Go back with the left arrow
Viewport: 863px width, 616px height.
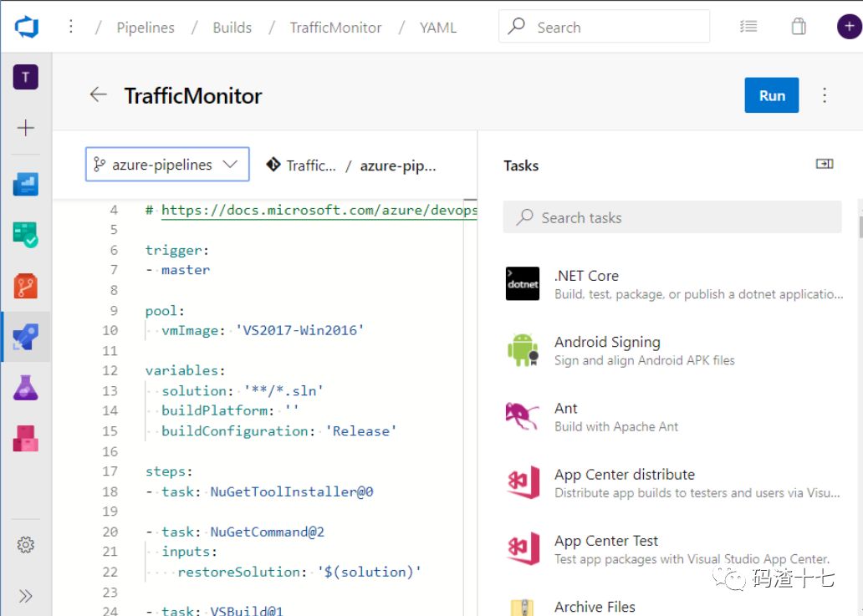pyautogui.click(x=98, y=94)
